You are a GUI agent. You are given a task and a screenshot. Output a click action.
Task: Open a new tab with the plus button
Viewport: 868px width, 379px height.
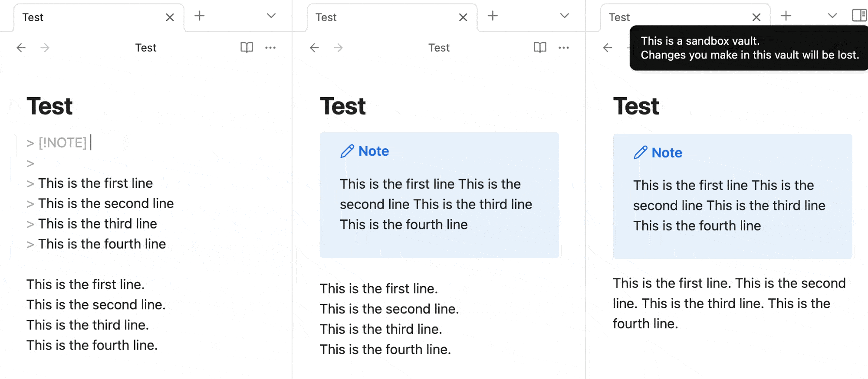[199, 16]
